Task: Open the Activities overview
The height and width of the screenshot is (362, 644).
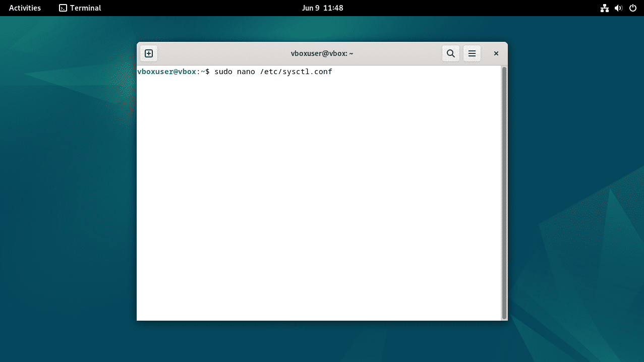Action: pyautogui.click(x=24, y=8)
